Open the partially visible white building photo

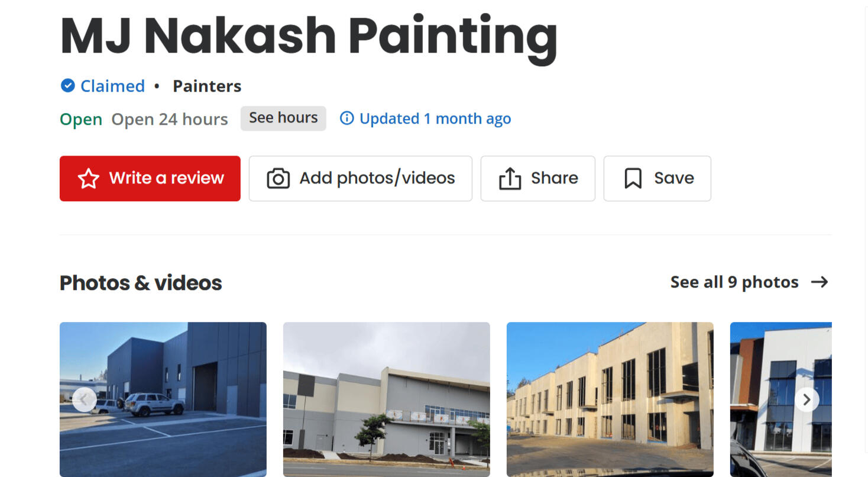tap(781, 399)
